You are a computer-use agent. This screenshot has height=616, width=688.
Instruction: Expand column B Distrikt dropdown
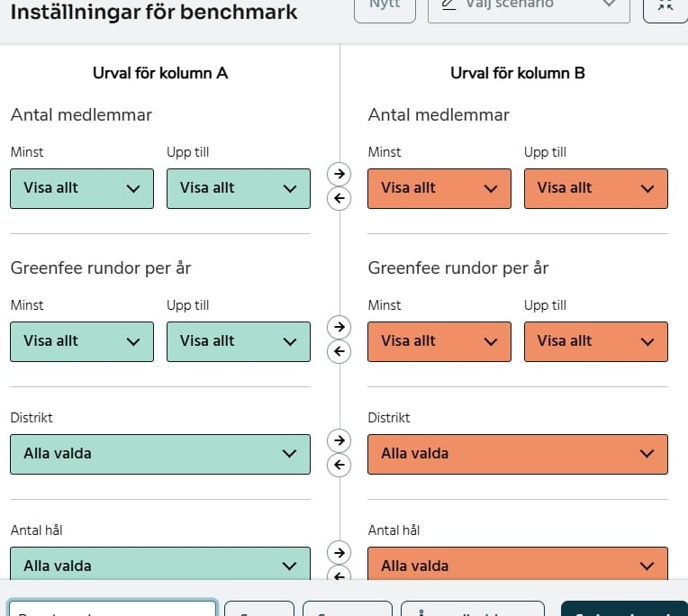click(x=518, y=454)
